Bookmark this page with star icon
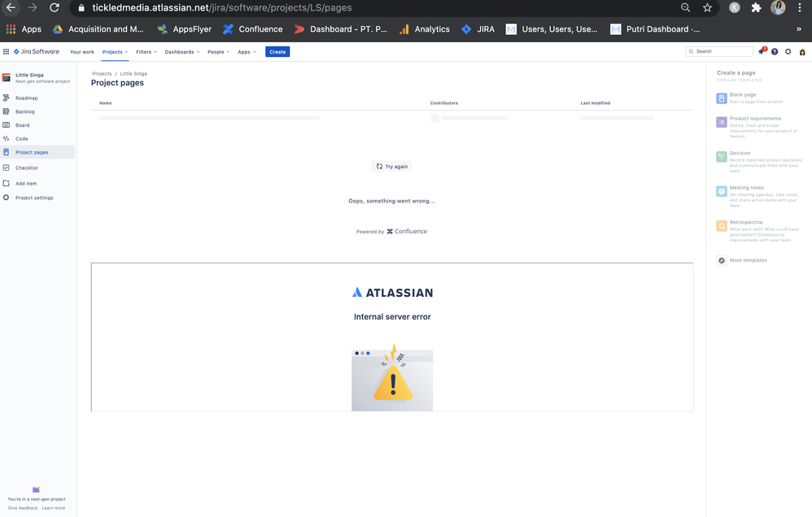The width and height of the screenshot is (812, 517). (707, 8)
